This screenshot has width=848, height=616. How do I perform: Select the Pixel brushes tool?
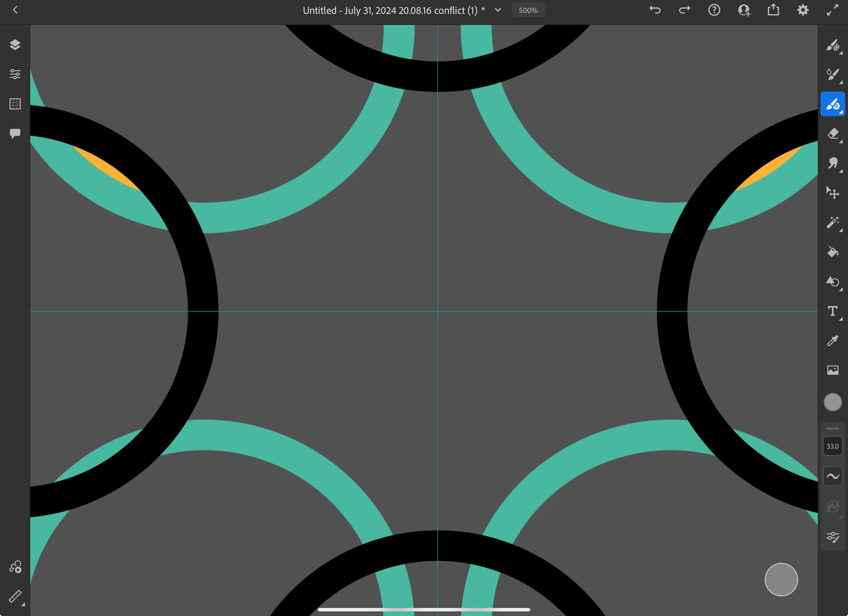[832, 45]
